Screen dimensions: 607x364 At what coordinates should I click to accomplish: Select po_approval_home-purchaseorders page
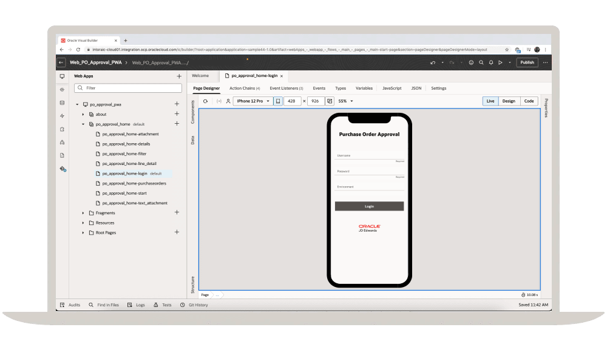134,183
